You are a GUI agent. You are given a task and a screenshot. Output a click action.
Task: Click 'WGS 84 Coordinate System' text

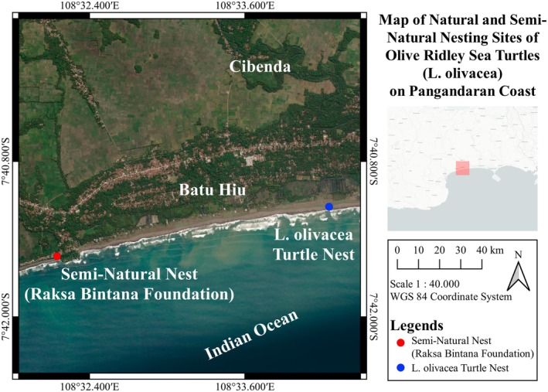[x=451, y=297]
